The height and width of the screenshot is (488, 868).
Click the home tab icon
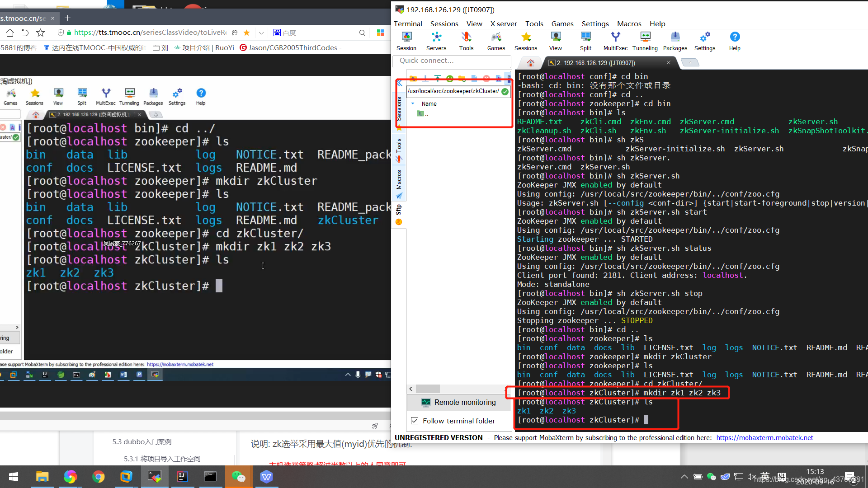coord(531,63)
